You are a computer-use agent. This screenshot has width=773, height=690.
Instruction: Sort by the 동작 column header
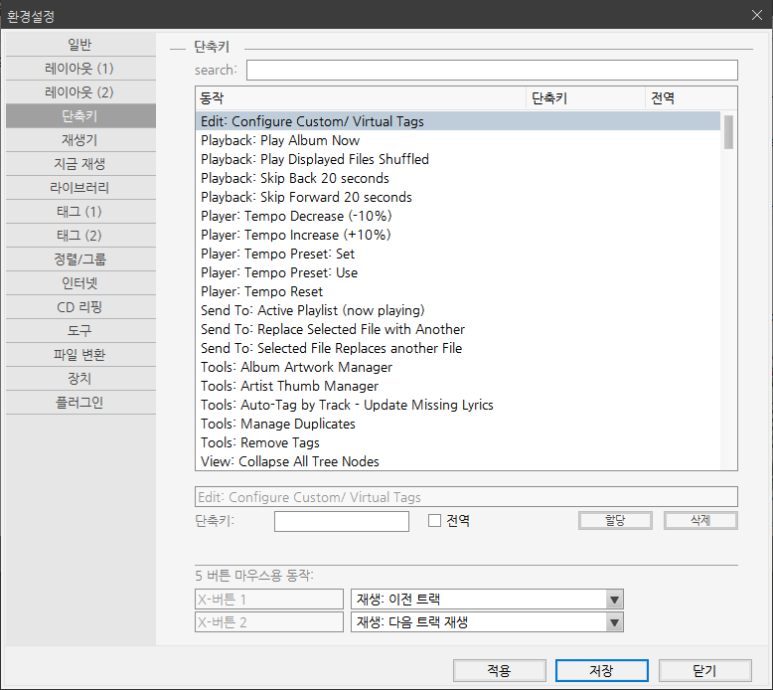[x=361, y=98]
